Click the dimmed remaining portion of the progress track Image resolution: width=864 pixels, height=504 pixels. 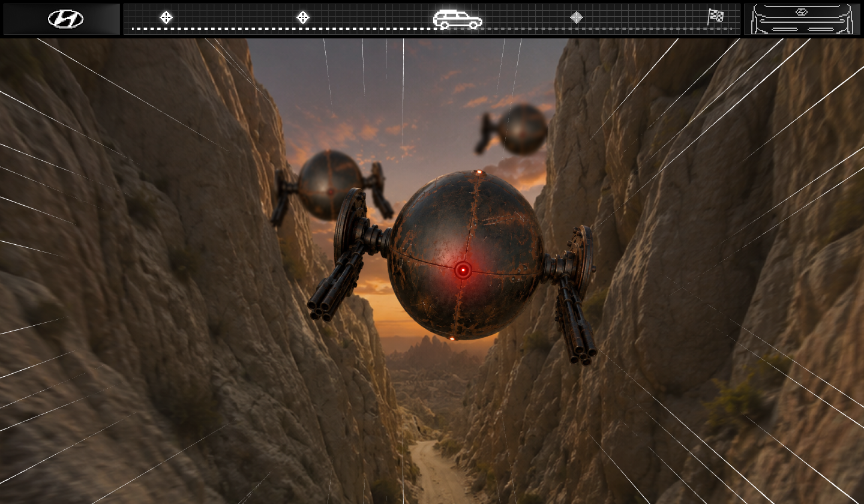[x=607, y=28]
